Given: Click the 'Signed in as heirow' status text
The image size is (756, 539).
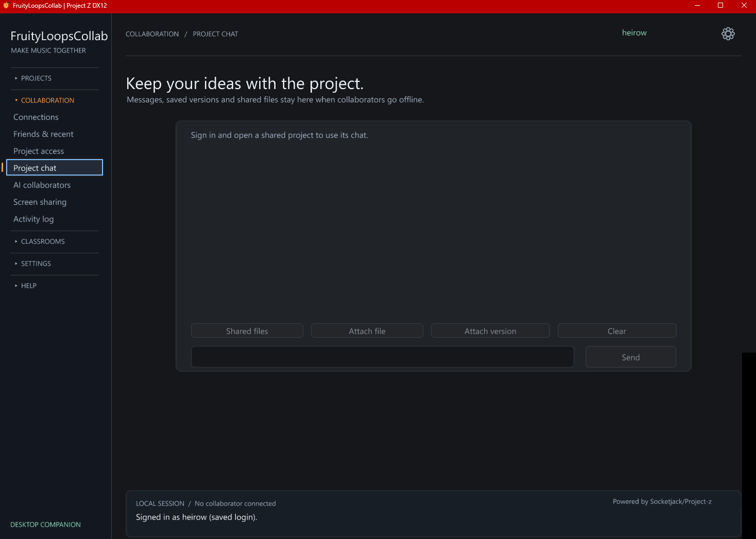Looking at the screenshot, I should 197,517.
